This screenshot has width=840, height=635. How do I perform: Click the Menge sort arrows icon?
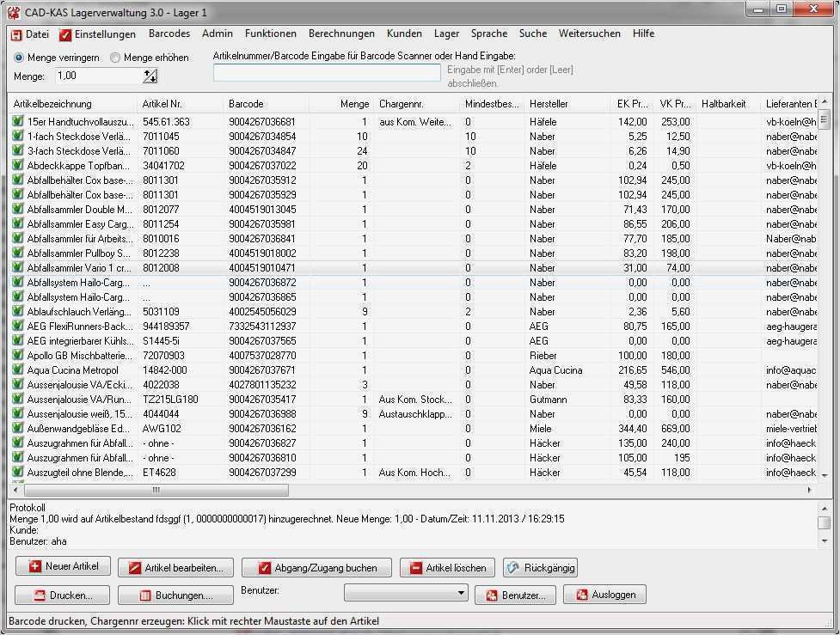pyautogui.click(x=150, y=76)
